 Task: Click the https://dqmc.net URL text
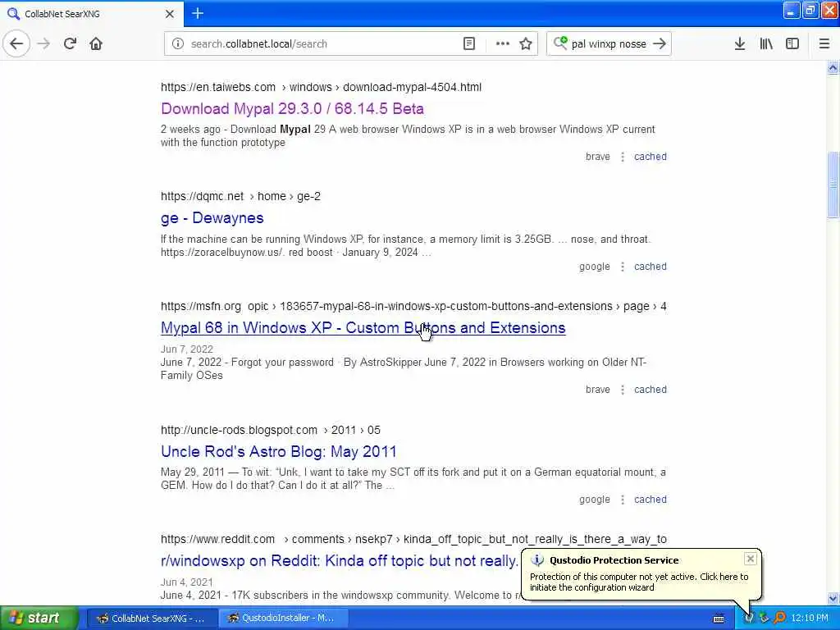click(202, 197)
